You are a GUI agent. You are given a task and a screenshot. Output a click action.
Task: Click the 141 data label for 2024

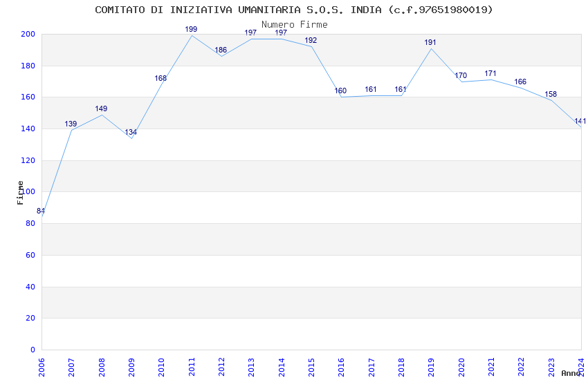tap(580, 122)
